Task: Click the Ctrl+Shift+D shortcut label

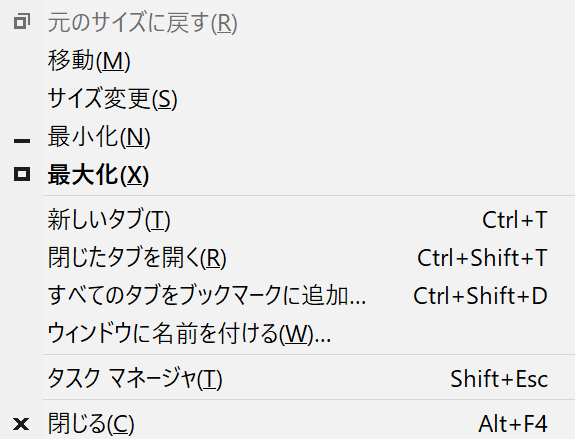Action: pos(480,296)
